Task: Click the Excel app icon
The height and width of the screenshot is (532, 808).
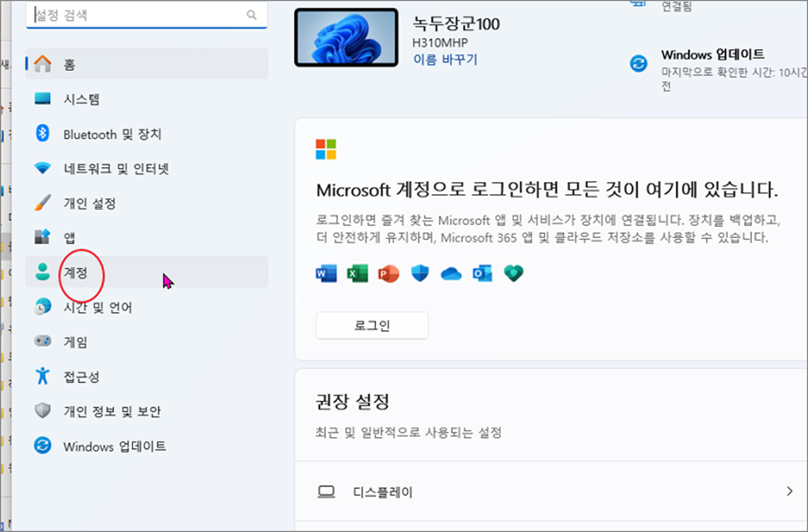Action: [357, 274]
